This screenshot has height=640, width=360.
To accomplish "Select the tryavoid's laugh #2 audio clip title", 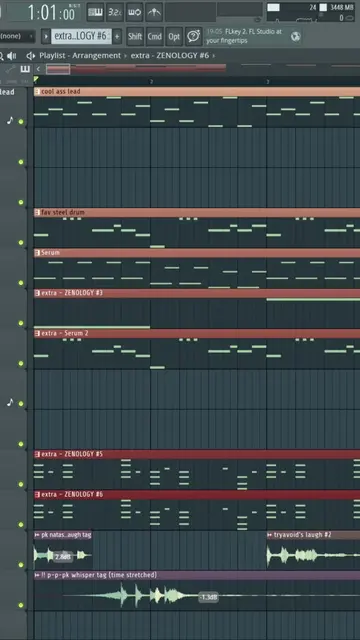I will tap(302, 535).
